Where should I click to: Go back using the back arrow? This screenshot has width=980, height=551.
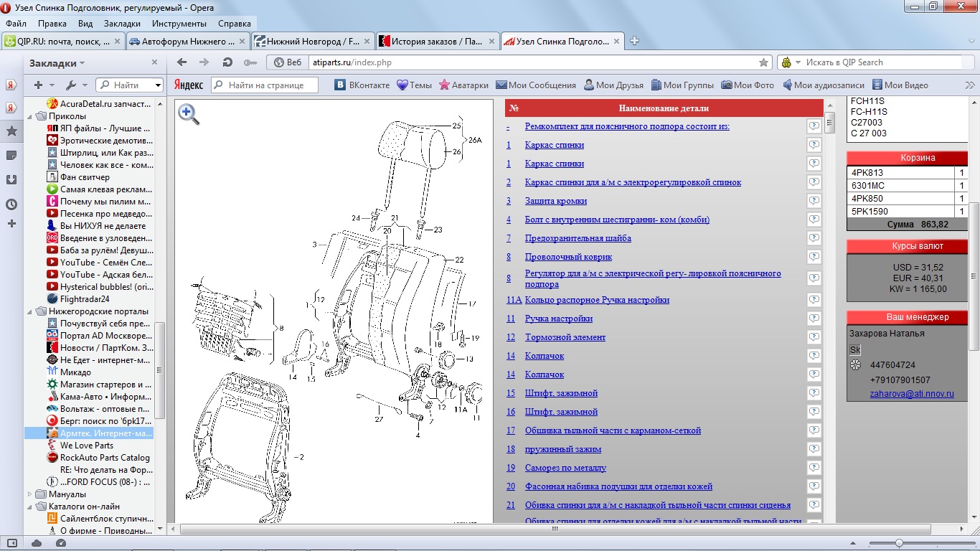click(x=182, y=62)
